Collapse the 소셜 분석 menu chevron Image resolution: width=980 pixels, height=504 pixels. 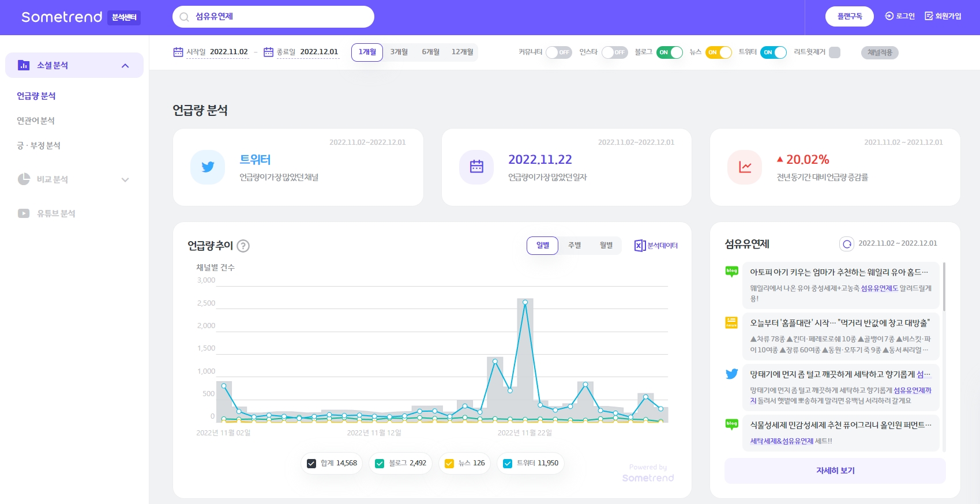[x=125, y=66]
